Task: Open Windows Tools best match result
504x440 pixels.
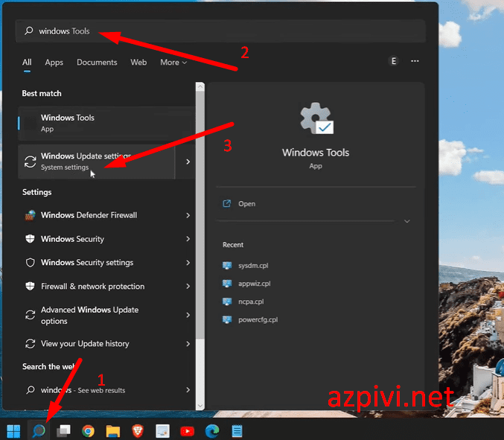Action: (106, 124)
